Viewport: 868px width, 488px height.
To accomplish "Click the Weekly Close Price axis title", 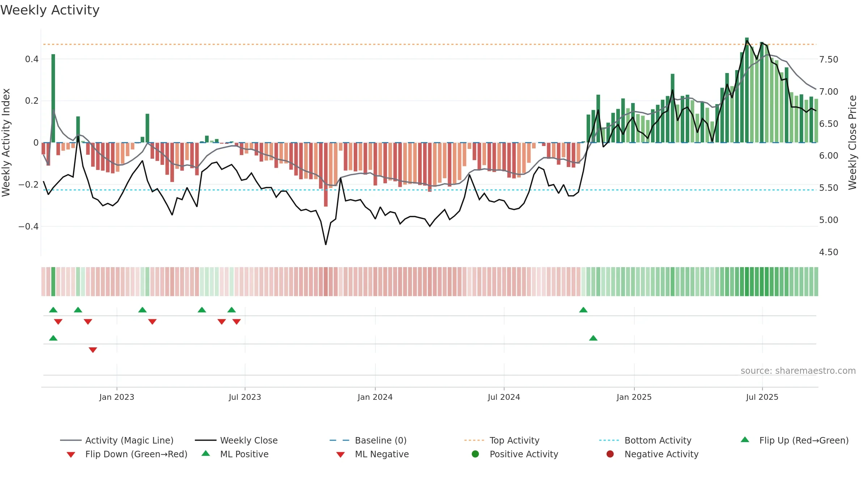I will (x=852, y=142).
